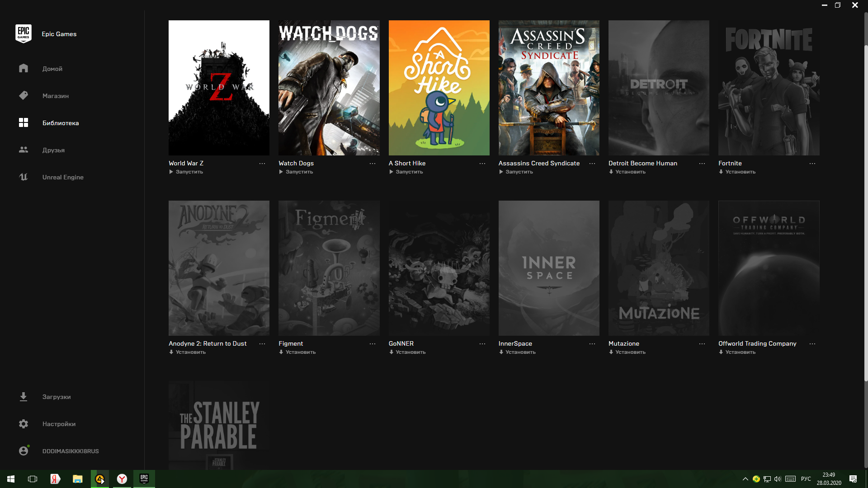Open the Магазин store tag icon

tap(24, 95)
